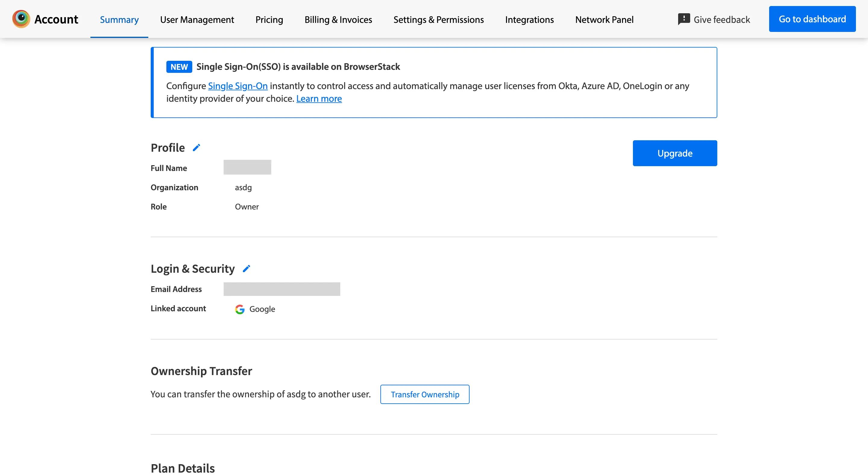
Task: Go to the Integrations tab
Action: click(x=529, y=20)
